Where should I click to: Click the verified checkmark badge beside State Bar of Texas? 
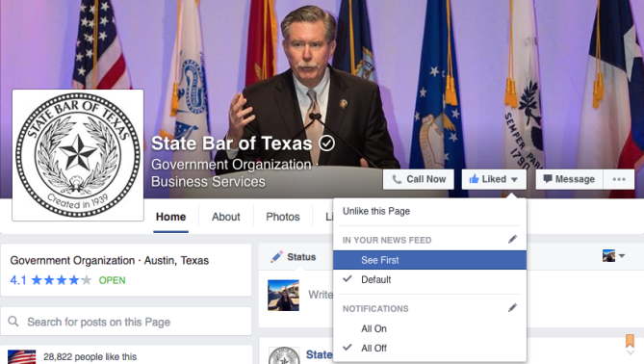coord(327,143)
